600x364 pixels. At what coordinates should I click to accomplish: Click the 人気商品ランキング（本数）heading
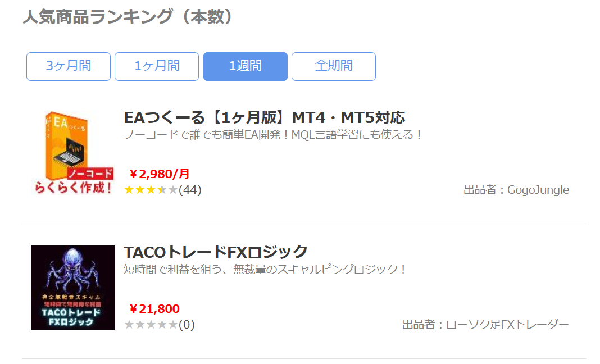[x=128, y=17]
